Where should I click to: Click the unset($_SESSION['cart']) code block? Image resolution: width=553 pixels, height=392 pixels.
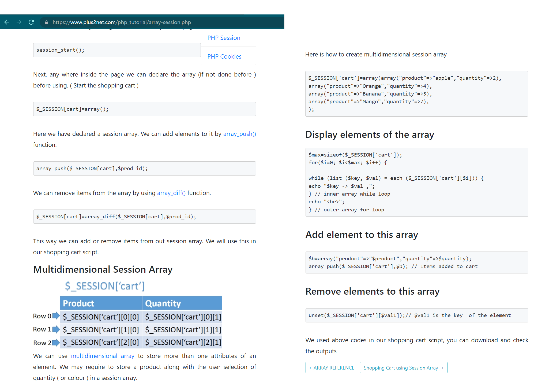pos(416,315)
